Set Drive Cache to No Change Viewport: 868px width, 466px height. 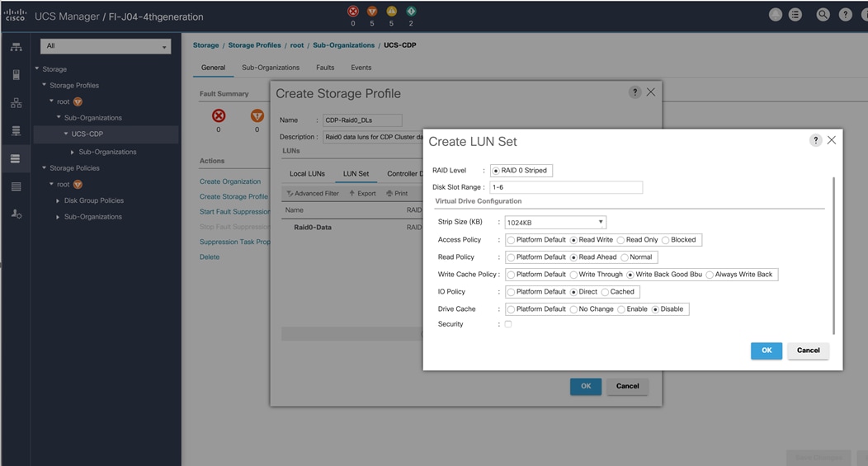point(573,309)
